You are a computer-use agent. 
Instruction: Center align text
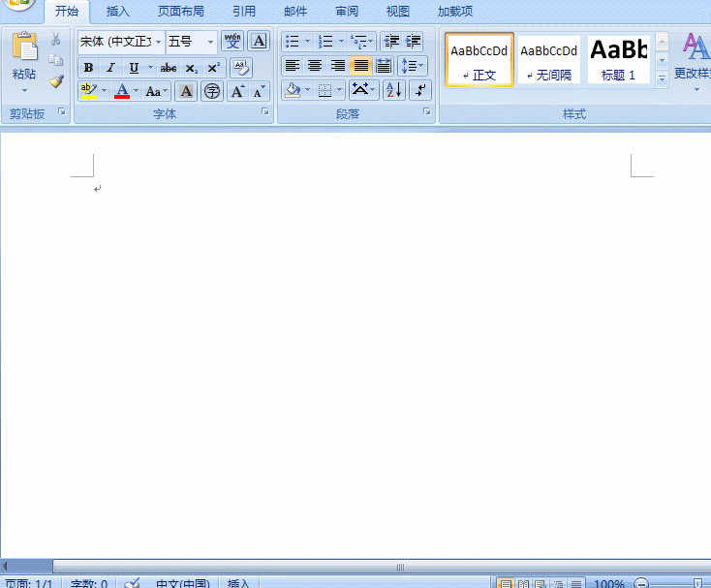click(315, 66)
